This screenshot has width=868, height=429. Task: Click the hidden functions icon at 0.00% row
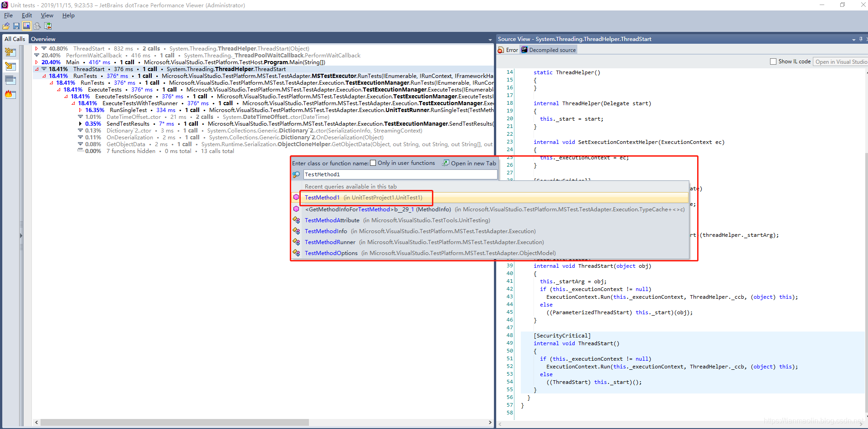(x=81, y=151)
